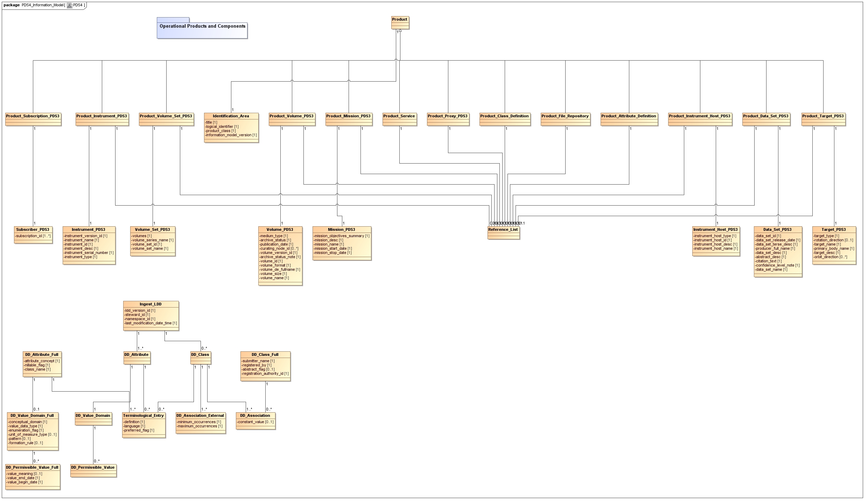Select the Mission_PDS3 class
868x503 pixels.
[342, 230]
